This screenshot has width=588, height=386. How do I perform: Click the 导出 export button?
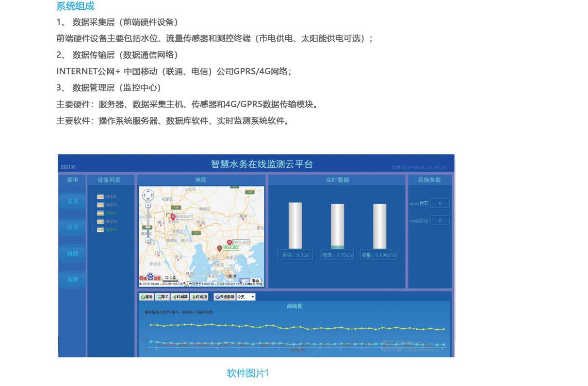(163, 297)
